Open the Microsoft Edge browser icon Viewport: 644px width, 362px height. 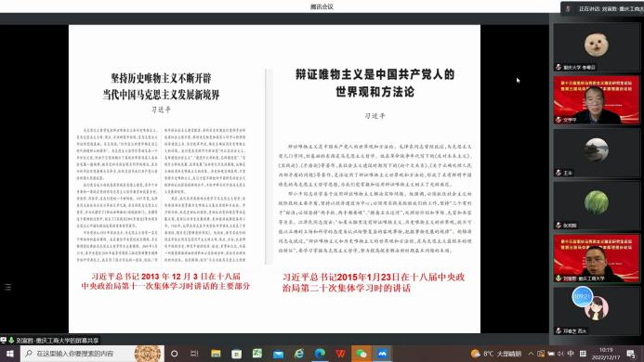[320, 354]
